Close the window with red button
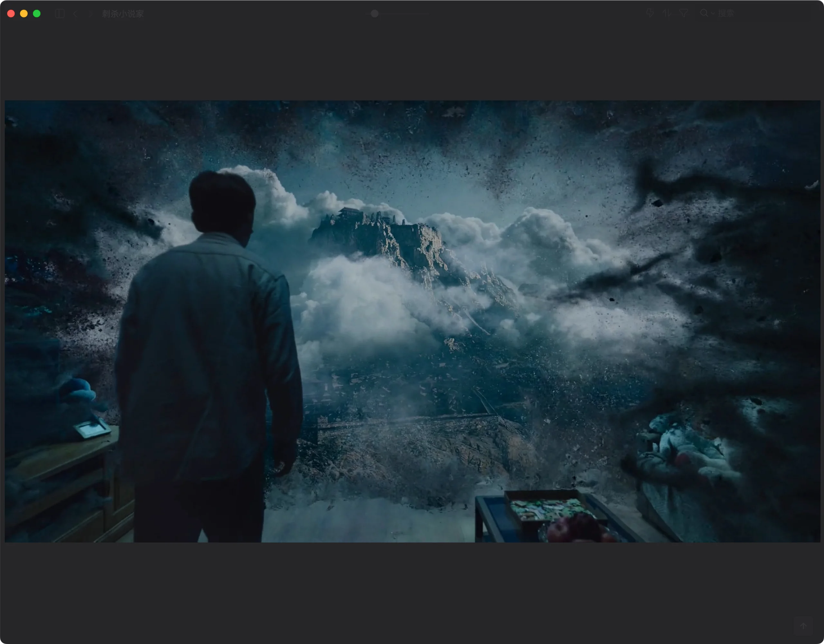The width and height of the screenshot is (824, 644). click(x=11, y=14)
